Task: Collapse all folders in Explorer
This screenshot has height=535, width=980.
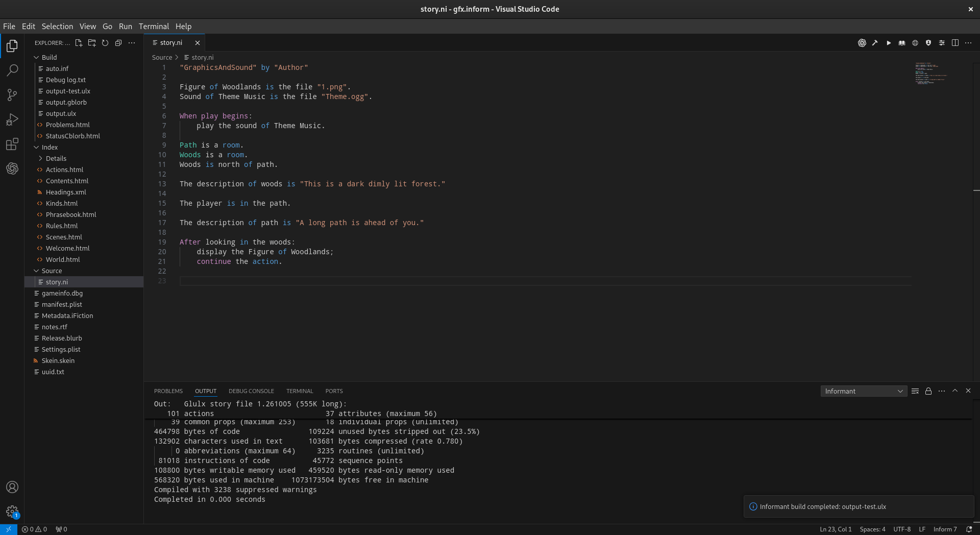Action: tap(118, 43)
